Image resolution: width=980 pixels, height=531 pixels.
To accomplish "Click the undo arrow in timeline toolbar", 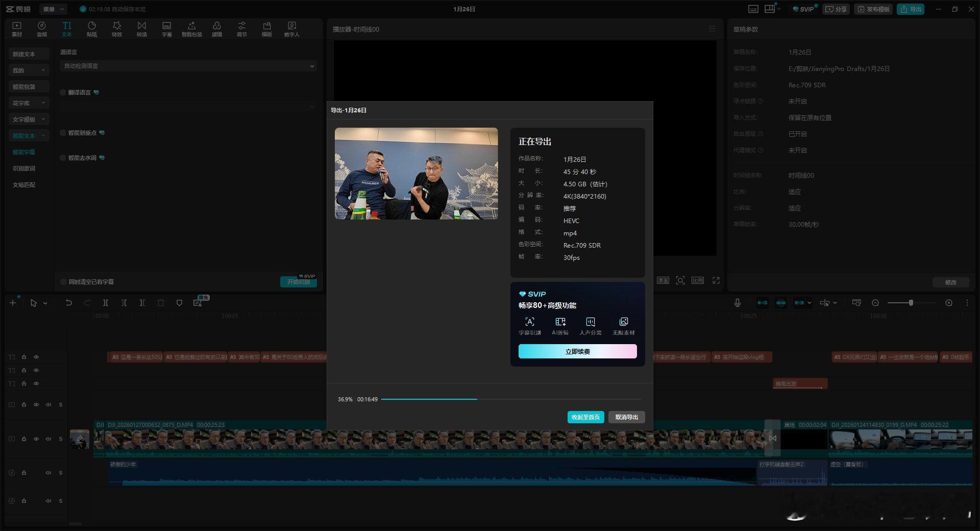I will click(x=68, y=303).
